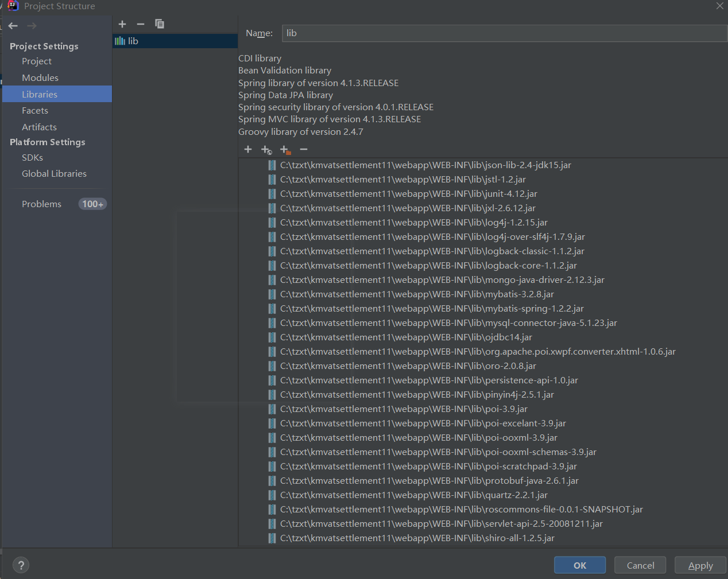Open the Modules settings page

click(x=40, y=78)
